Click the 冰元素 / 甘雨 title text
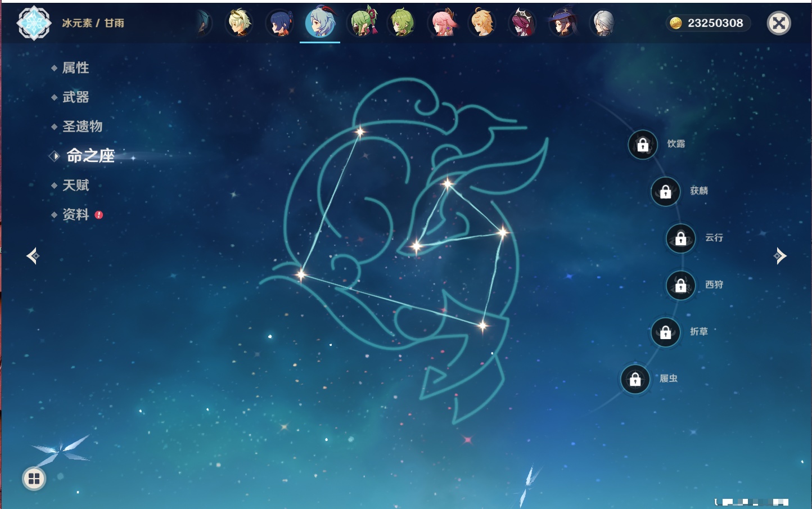 click(93, 23)
